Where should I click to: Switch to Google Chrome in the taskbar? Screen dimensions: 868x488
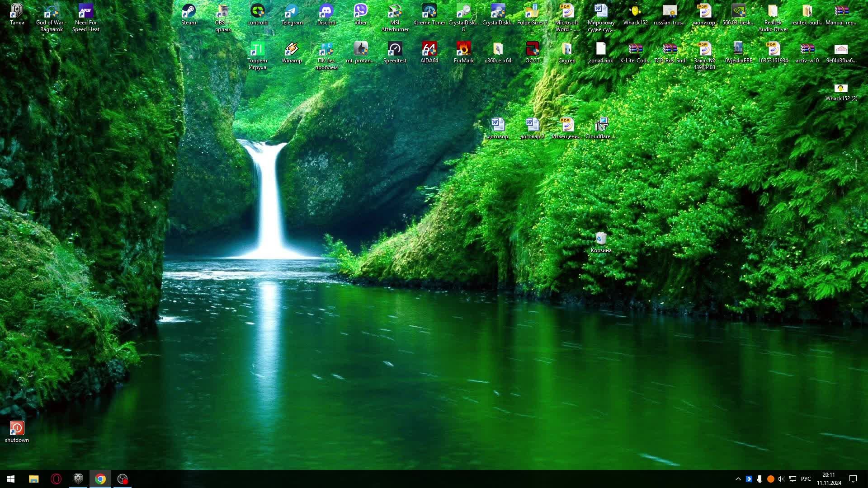(x=100, y=479)
